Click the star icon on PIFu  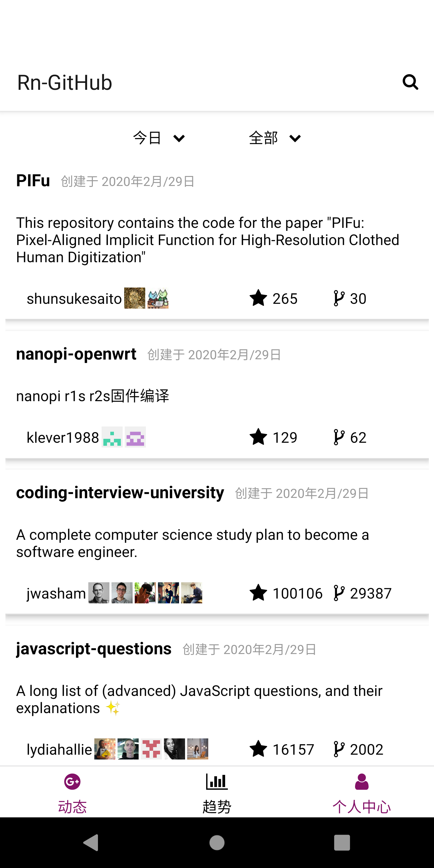[258, 298]
